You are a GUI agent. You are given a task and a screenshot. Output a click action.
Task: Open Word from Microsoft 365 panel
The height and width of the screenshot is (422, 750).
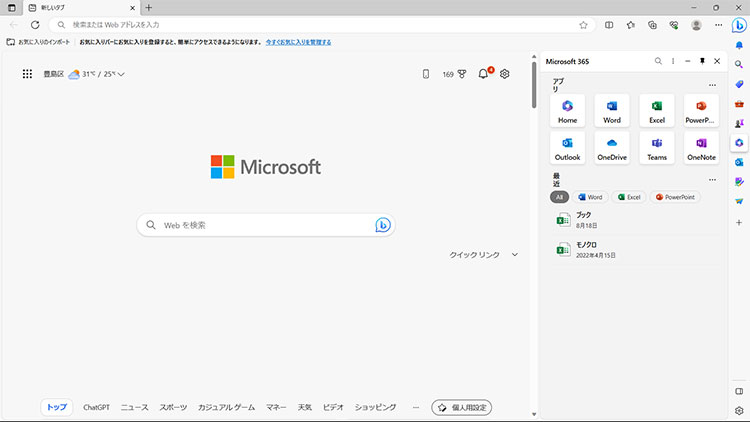pyautogui.click(x=612, y=110)
